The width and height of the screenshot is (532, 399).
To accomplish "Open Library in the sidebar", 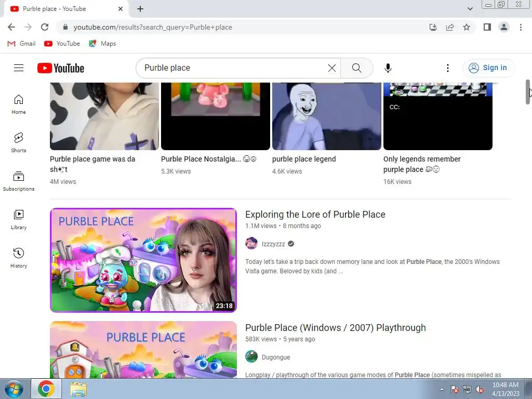I will click(x=19, y=220).
